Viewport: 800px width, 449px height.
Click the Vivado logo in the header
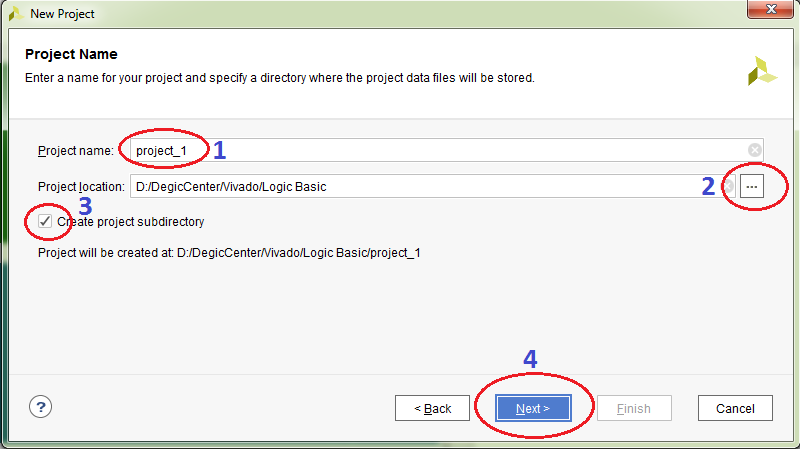(x=762, y=71)
